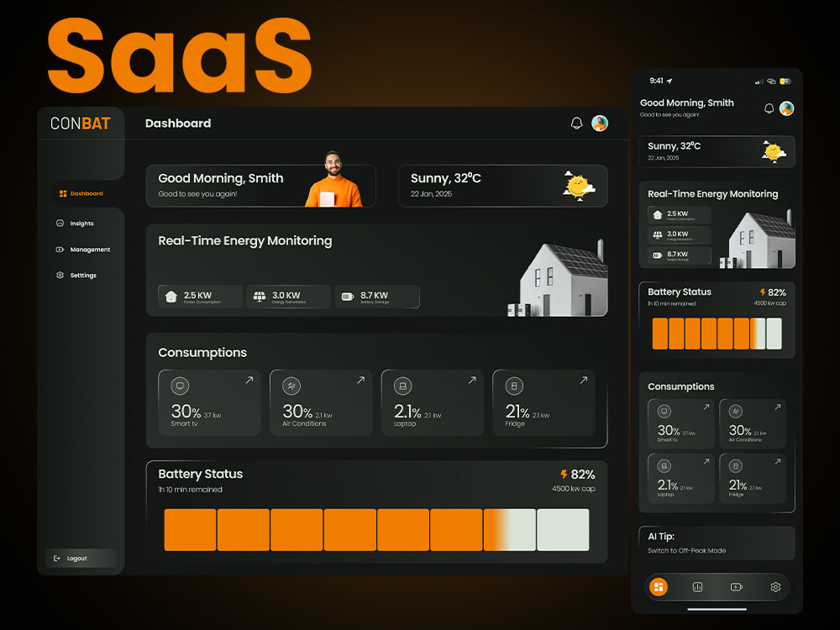Click the Fridge icon in desktop Consumptions
840x630 pixels.
coord(514,386)
